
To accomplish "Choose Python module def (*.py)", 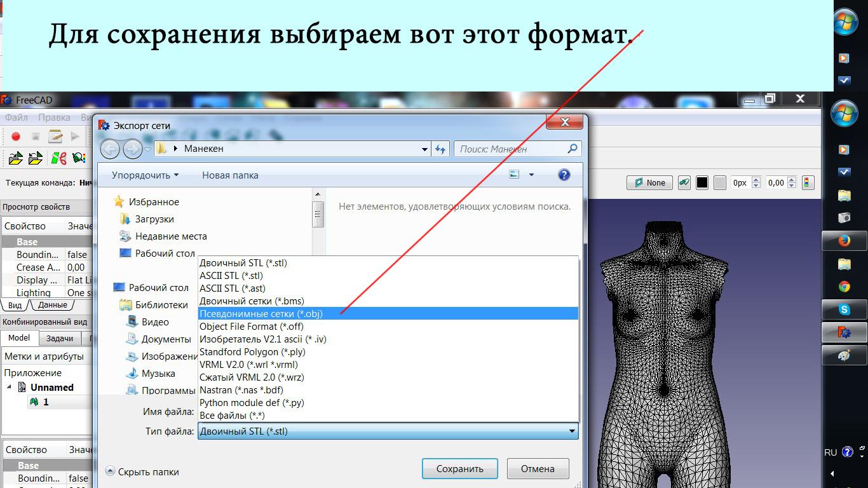I will [x=388, y=402].
